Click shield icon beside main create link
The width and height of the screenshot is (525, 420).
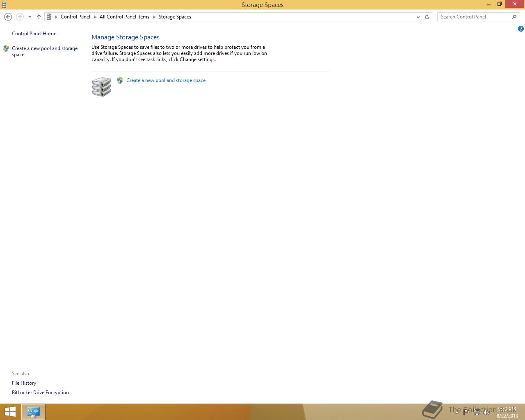120,80
